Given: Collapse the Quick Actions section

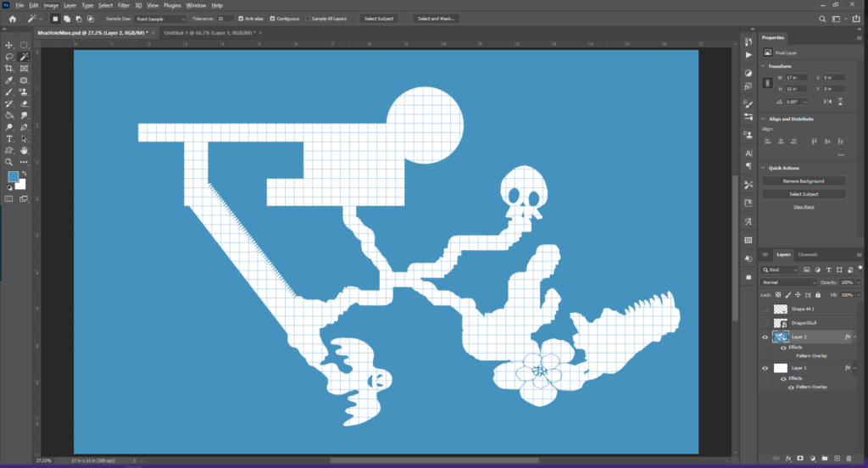Looking at the screenshot, I should pyautogui.click(x=762, y=168).
